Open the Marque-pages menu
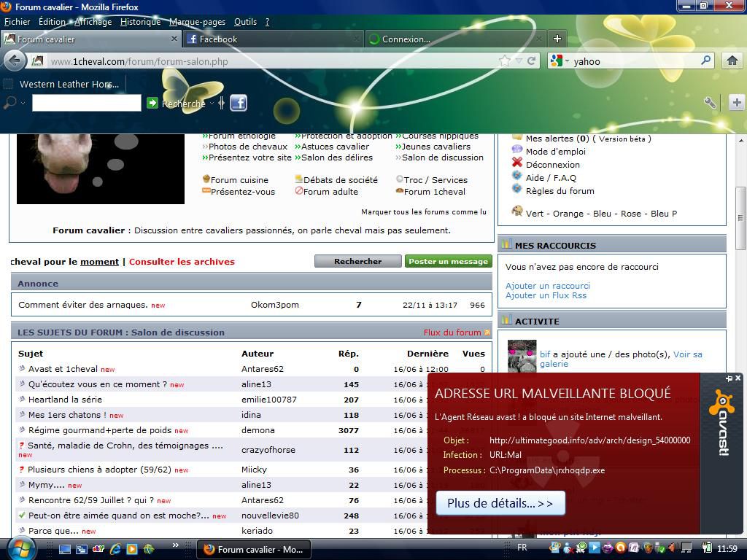Image resolution: width=747 pixels, height=560 pixels. pyautogui.click(x=197, y=22)
